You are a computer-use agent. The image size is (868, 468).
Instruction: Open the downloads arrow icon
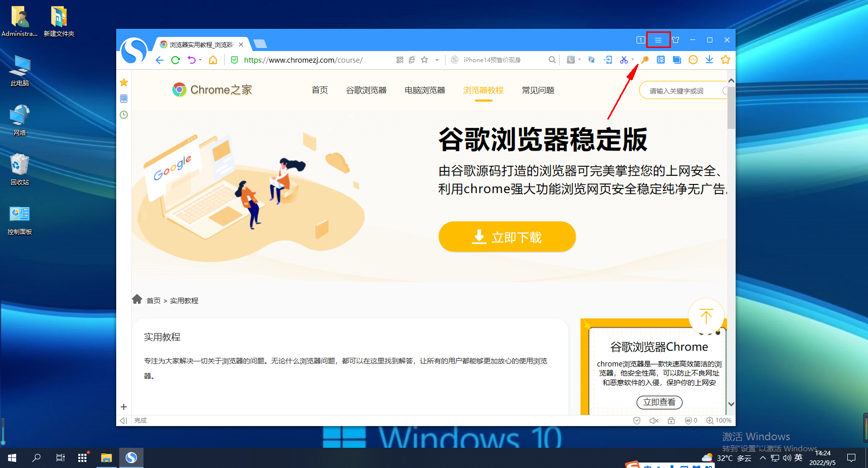[709, 60]
